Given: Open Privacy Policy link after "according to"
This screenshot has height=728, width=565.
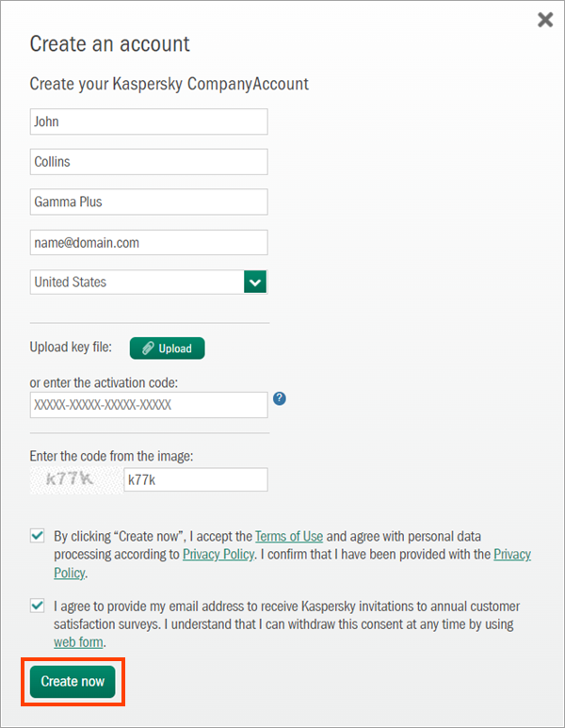Looking at the screenshot, I should [x=218, y=555].
